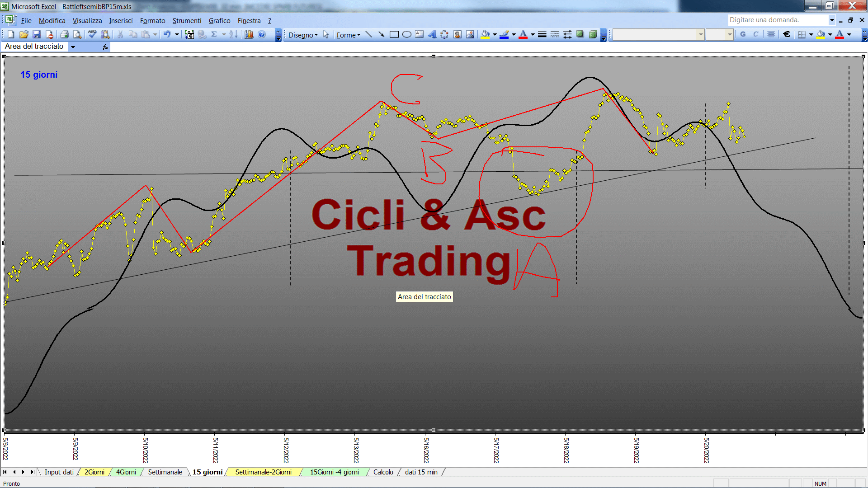
Task: Insert a diagram or organization chart
Action: 445,34
